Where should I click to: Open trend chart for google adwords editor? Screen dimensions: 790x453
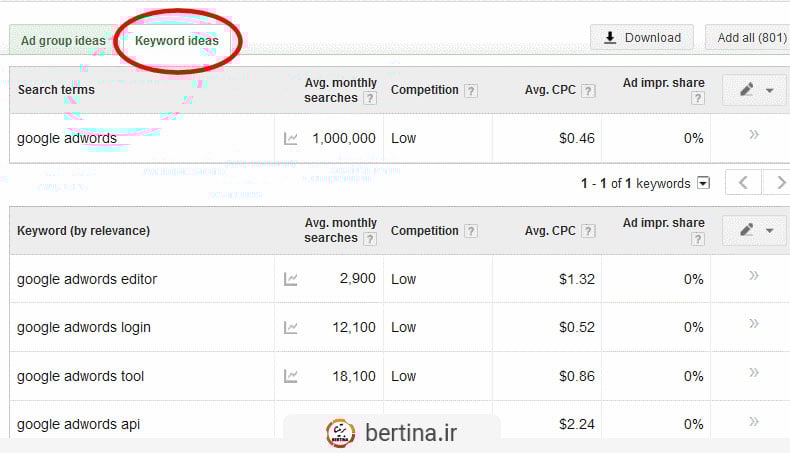291,279
